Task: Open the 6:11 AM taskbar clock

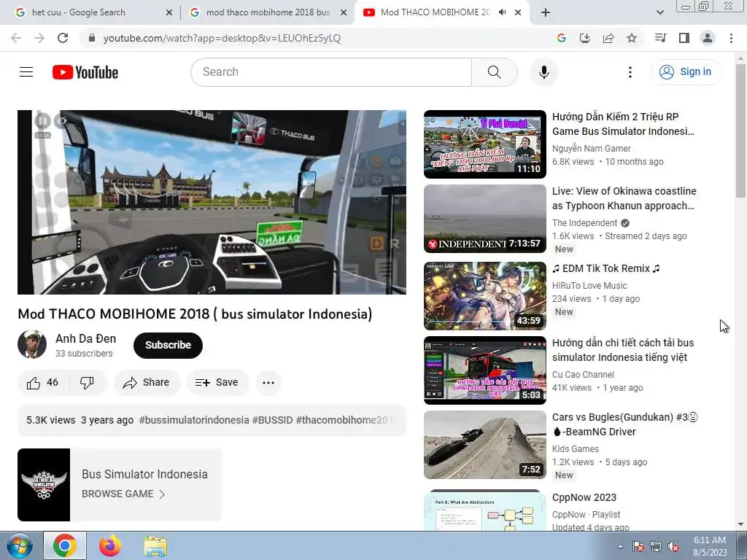Action: 710,546
